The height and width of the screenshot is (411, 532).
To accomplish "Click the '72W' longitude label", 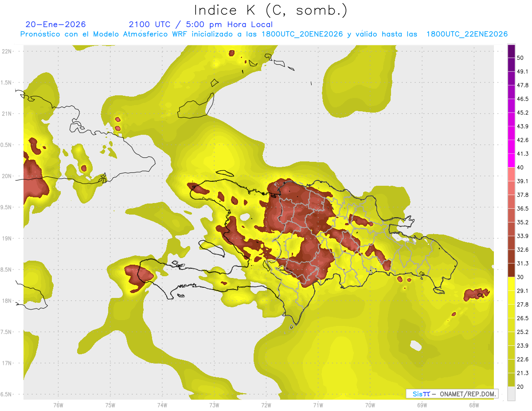I will (x=266, y=405).
